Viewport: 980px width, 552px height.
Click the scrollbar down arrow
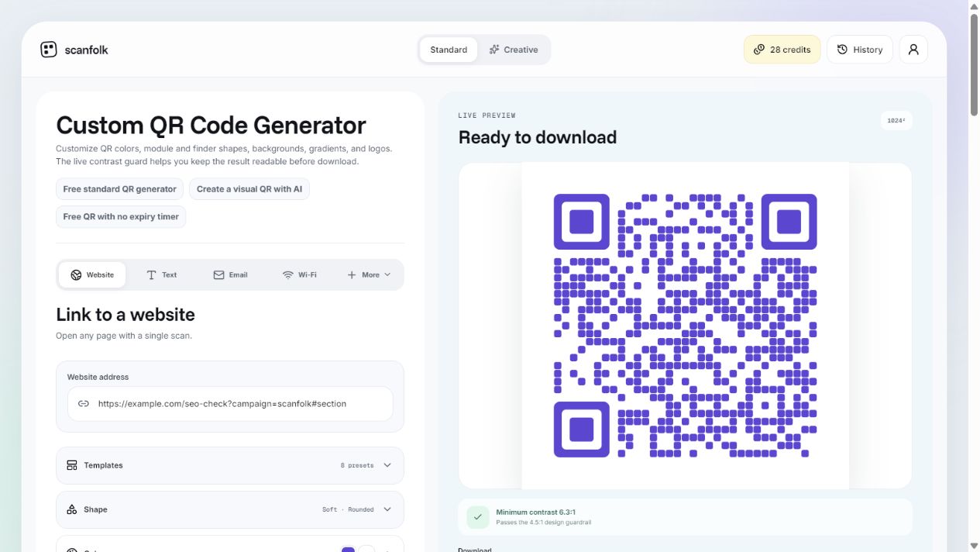(974, 546)
